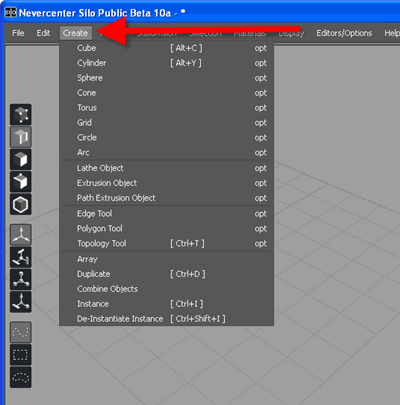400x405 pixels.
Task: Choose Cone from the Create menu
Action: click(x=166, y=93)
